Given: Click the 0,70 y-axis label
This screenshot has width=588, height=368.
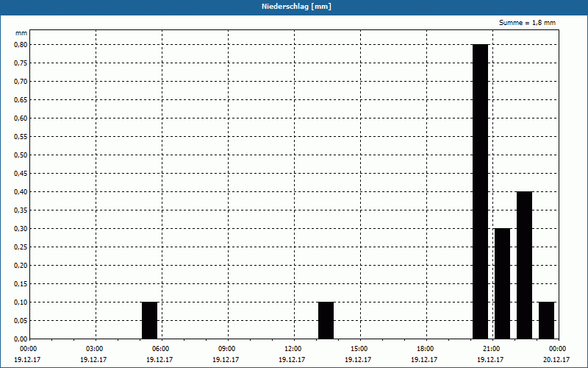Looking at the screenshot, I should click(21, 82).
